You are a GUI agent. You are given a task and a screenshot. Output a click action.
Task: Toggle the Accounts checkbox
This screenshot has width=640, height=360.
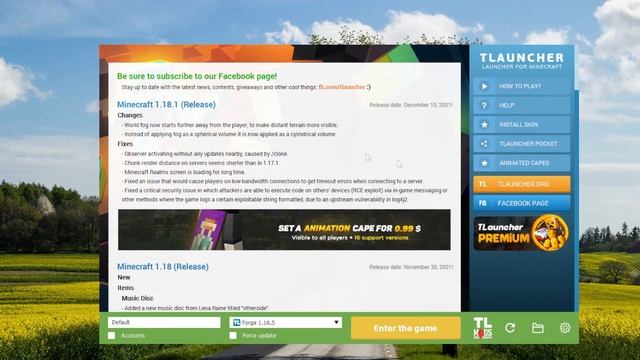111,336
